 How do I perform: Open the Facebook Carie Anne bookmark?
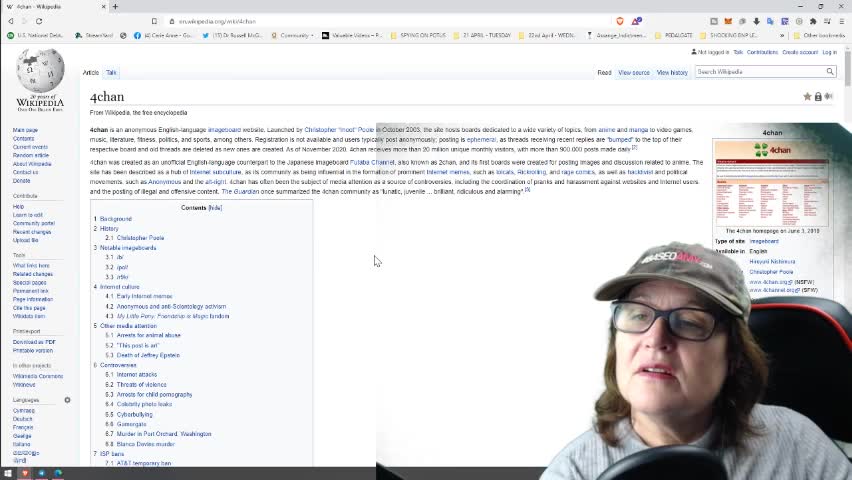tap(163, 35)
